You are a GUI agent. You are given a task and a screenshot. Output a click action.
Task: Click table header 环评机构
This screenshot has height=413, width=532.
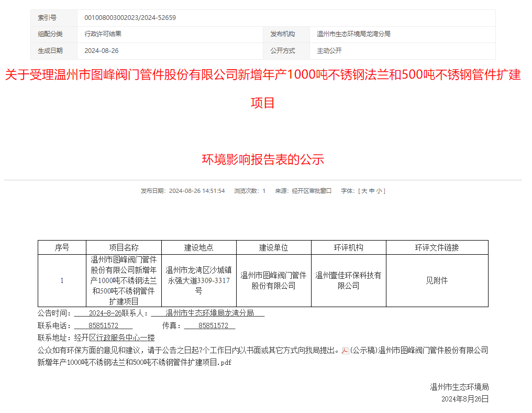pyautogui.click(x=348, y=247)
